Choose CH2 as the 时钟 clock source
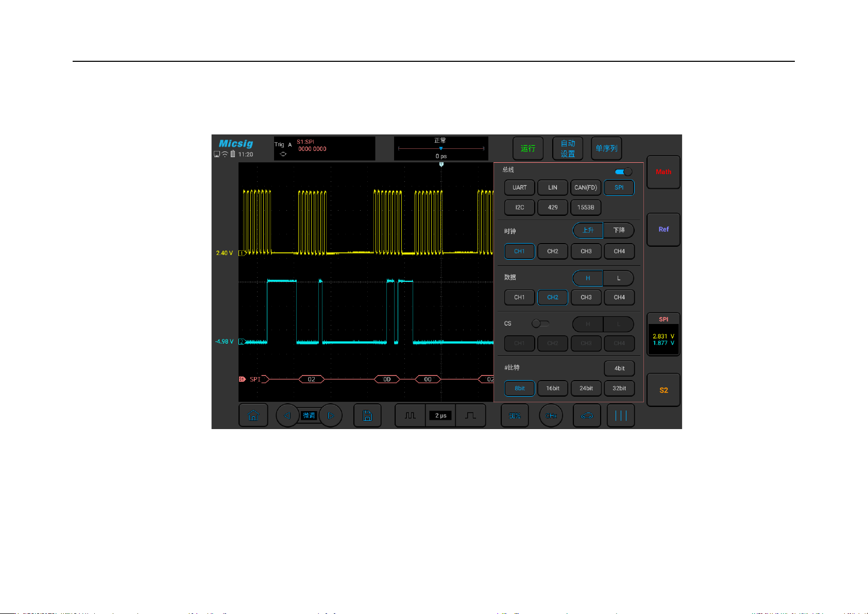This screenshot has width=868, height=614. point(553,251)
